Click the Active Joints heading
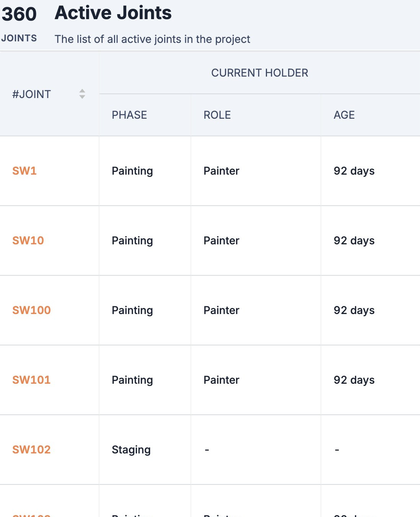Viewport: 420px width, 517px height. 113,13
